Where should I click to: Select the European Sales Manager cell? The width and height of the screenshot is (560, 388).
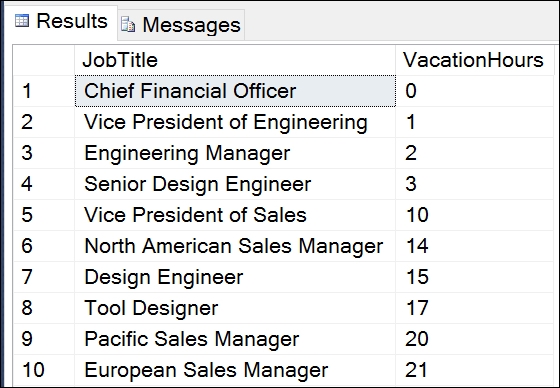(x=235, y=370)
